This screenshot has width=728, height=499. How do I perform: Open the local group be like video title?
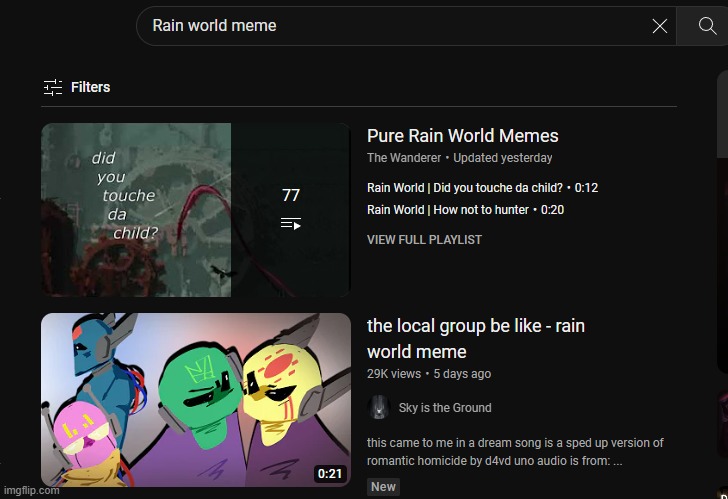[x=475, y=338]
